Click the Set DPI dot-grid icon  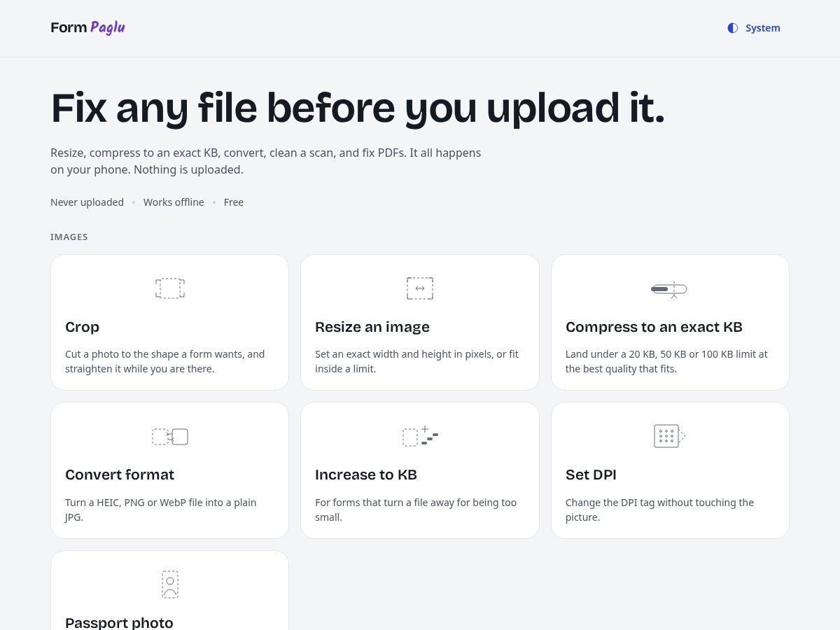[x=669, y=436]
